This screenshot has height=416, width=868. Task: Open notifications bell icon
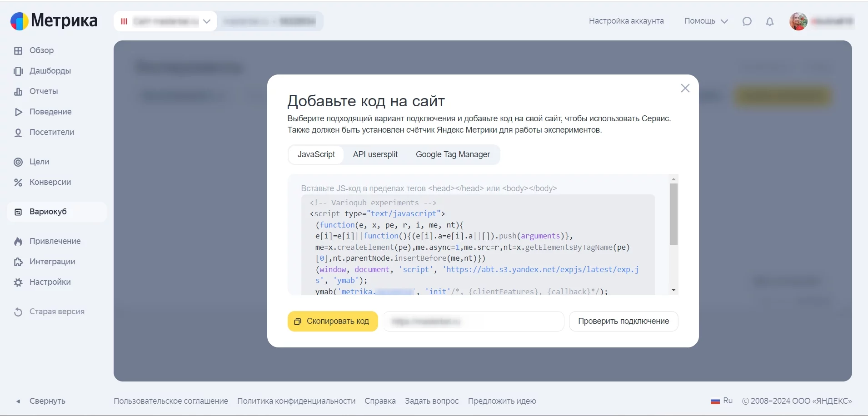770,21
